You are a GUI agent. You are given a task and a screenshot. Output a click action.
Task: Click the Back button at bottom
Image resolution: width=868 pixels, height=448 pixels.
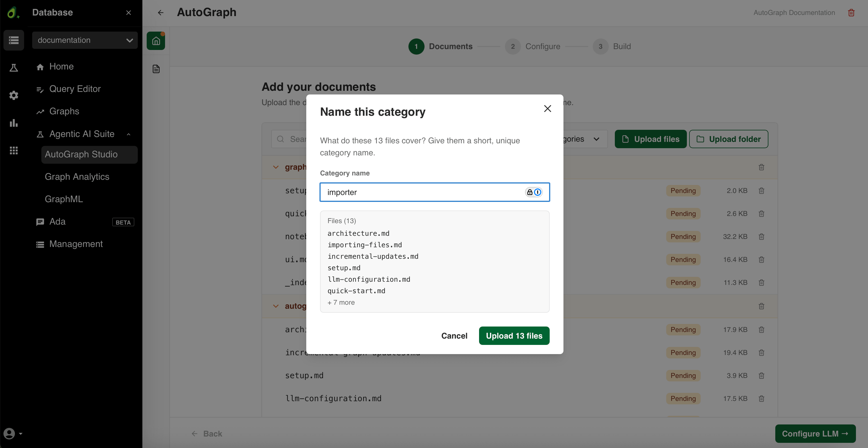[x=207, y=434]
